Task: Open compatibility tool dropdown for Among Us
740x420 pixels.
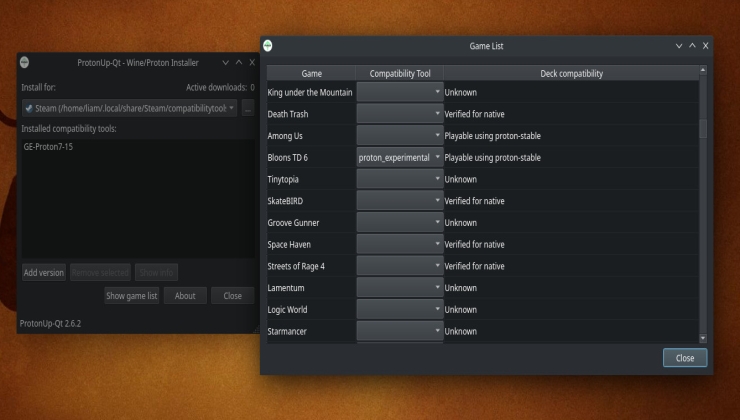Action: coord(400,135)
